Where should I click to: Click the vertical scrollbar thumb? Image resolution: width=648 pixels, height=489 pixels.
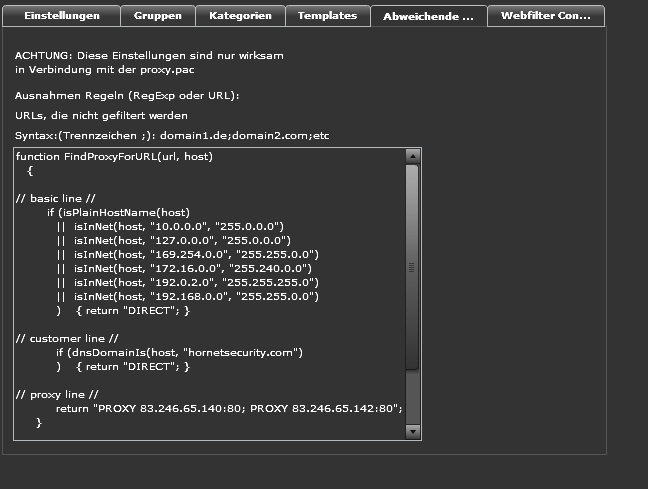[412, 267]
